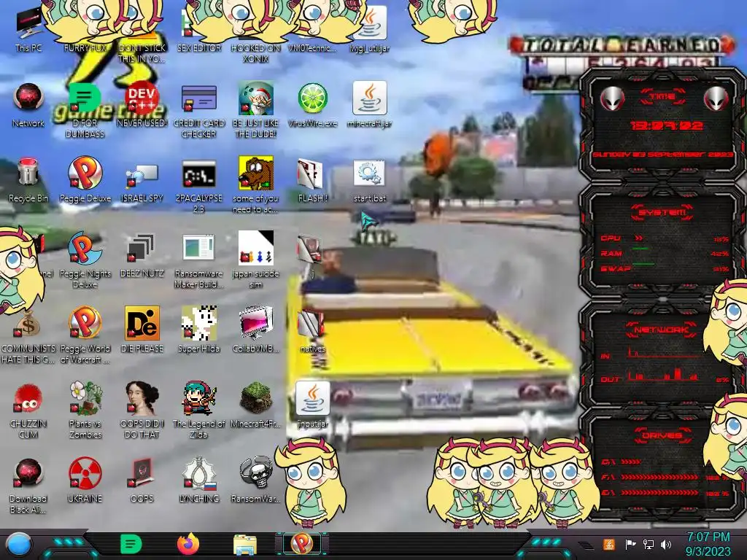Open the 7:07 PM clock in tray

point(708,544)
